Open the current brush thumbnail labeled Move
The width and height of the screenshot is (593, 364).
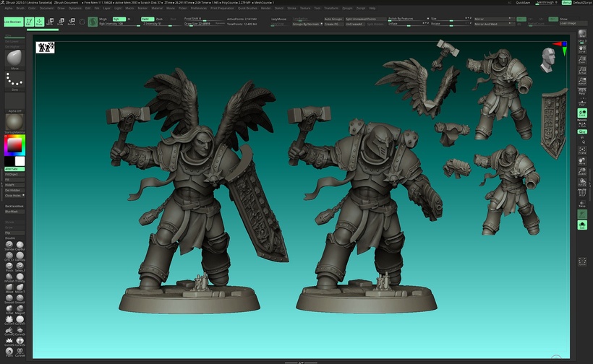pos(14,59)
